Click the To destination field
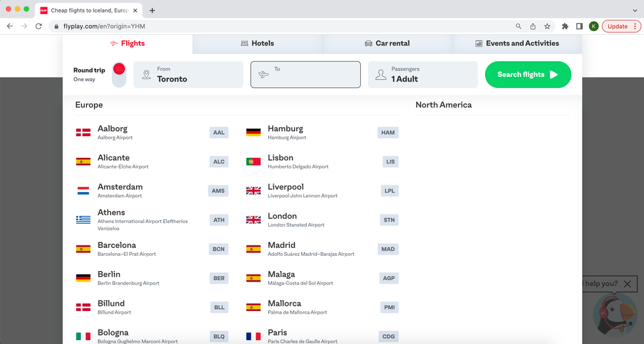The width and height of the screenshot is (644, 344). pyautogui.click(x=306, y=74)
